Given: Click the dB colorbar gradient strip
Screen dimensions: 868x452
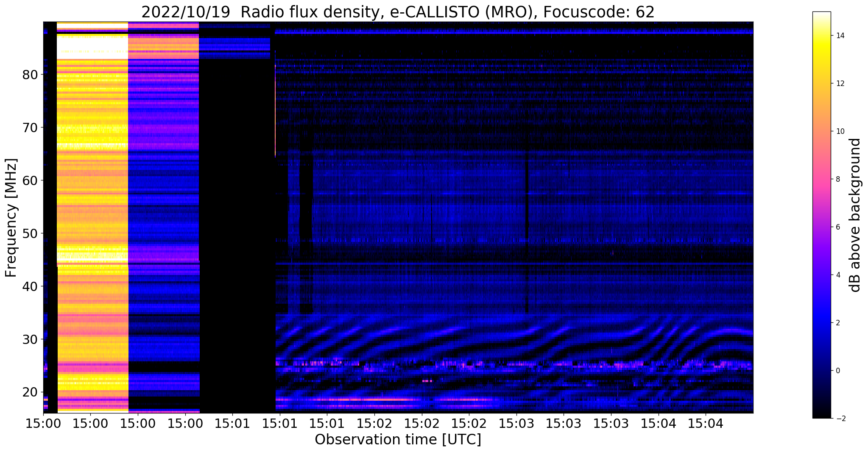Looking at the screenshot, I should tap(821, 215).
